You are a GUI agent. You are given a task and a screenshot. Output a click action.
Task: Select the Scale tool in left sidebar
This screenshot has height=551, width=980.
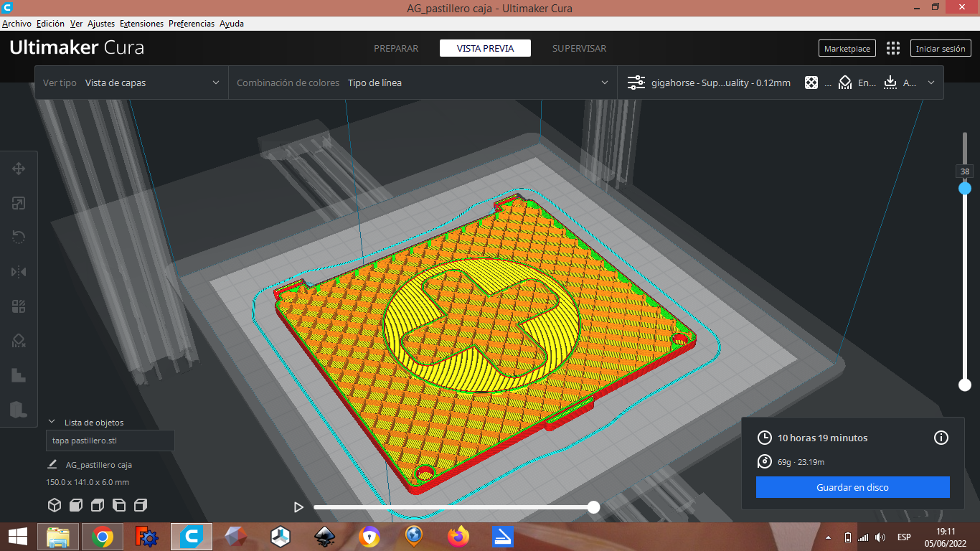click(x=19, y=204)
